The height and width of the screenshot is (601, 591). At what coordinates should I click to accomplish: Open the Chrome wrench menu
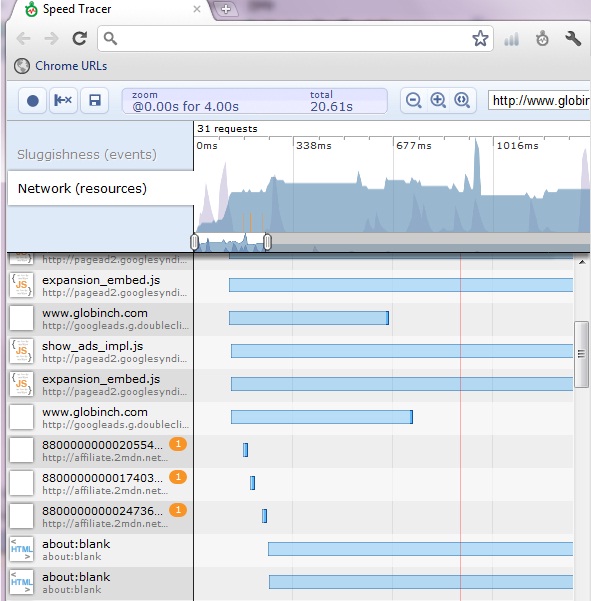click(573, 39)
